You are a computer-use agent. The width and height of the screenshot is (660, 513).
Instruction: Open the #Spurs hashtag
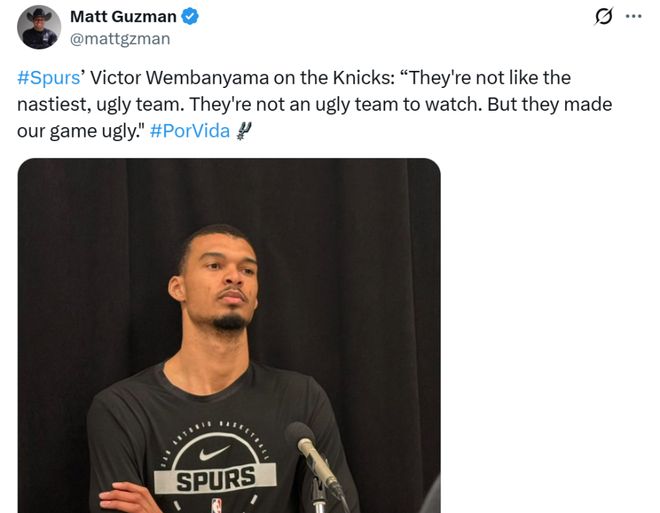click(48, 78)
